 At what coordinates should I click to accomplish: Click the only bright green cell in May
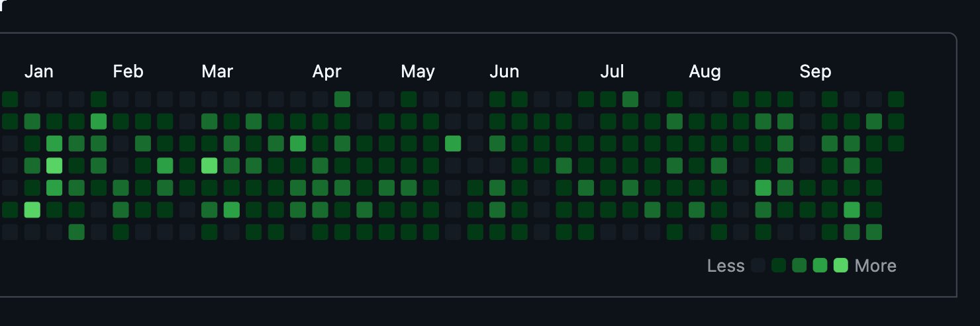tap(453, 143)
